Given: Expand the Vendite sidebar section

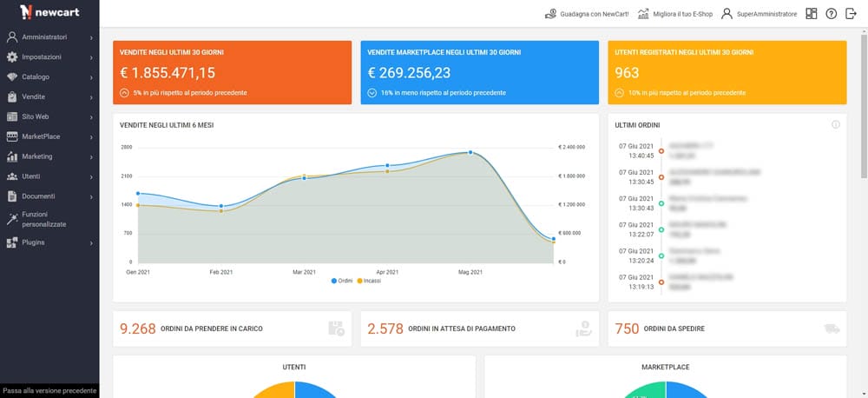Looking at the screenshot, I should point(49,96).
